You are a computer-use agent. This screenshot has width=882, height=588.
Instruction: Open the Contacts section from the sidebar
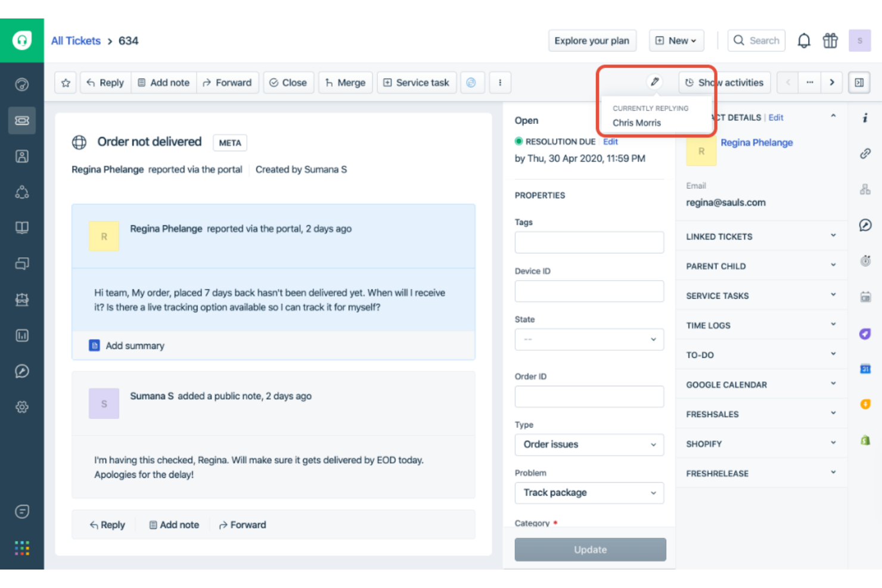pos(22,156)
